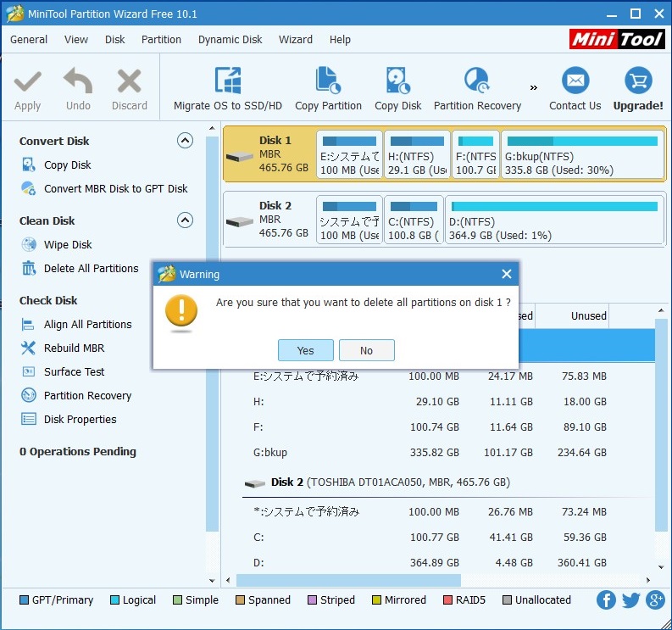Image resolution: width=672 pixels, height=630 pixels.
Task: Choose Align All Partitions
Action: (76, 324)
